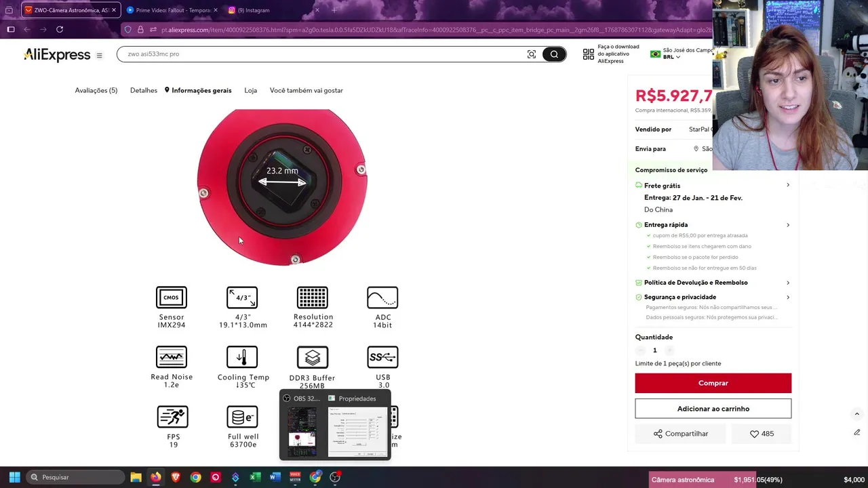The height and width of the screenshot is (488, 868).
Task: Click the Voicemeeter taskbar icon
Action: coord(295,477)
